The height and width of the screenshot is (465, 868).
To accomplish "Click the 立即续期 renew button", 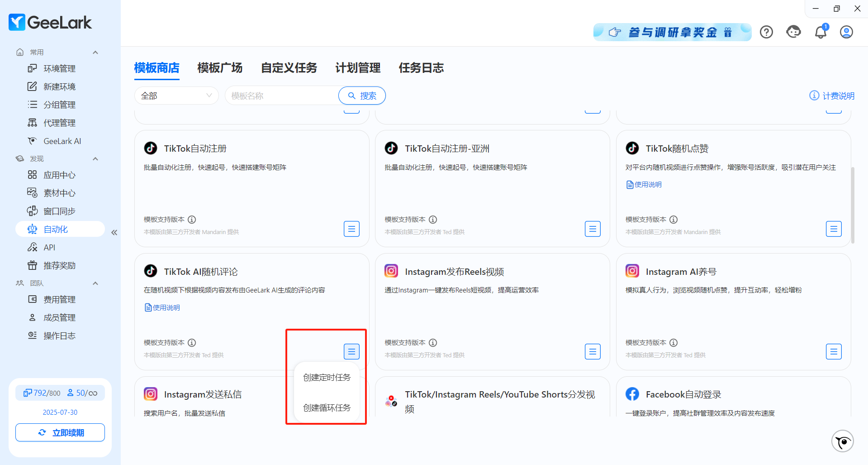I will (x=60, y=432).
